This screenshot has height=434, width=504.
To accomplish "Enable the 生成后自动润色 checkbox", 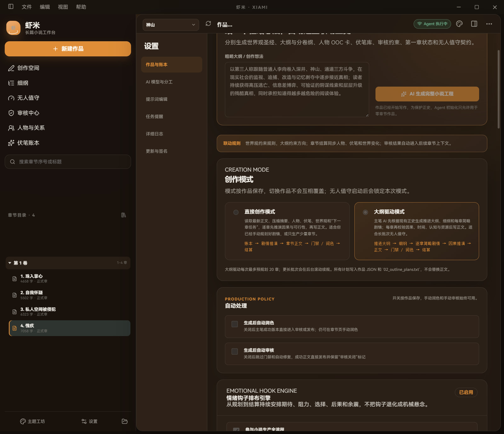I will click(235, 324).
